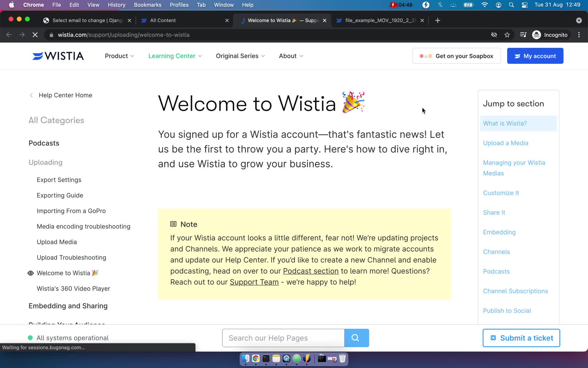Click the Submit a ticket button

[521, 338]
